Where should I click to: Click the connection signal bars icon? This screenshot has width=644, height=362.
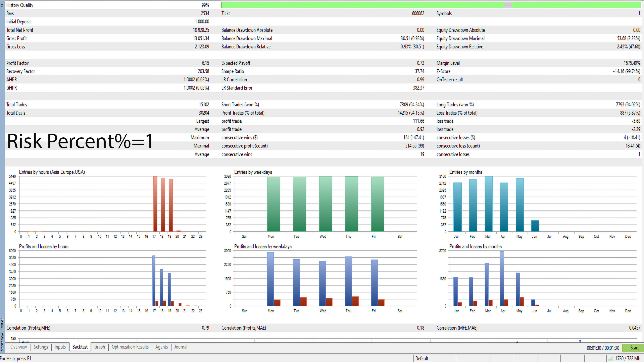tap(611, 358)
